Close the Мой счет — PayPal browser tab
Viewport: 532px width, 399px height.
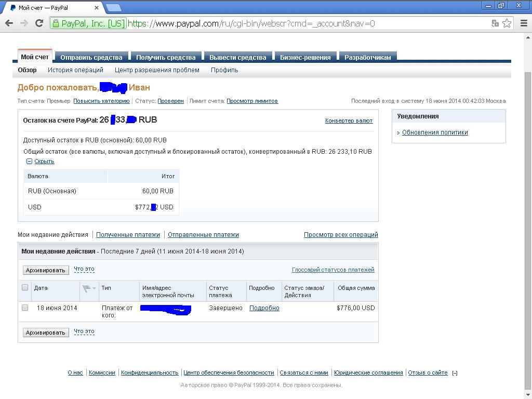point(96,7)
